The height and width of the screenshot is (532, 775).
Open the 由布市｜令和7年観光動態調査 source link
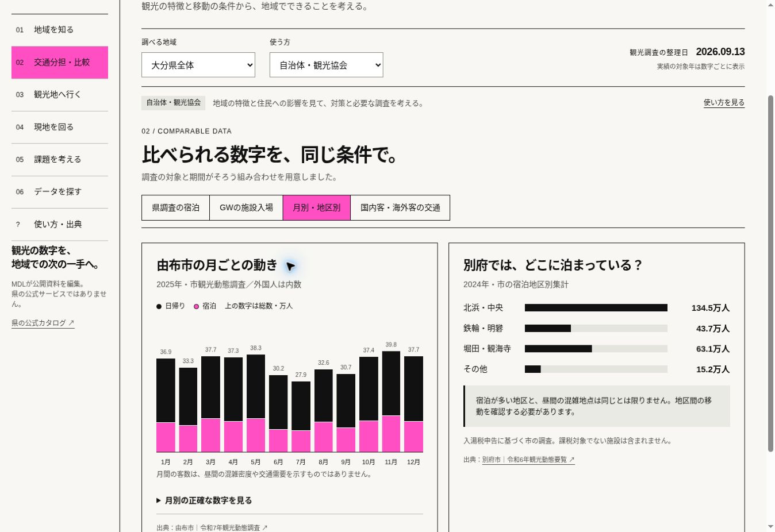pos(221,527)
